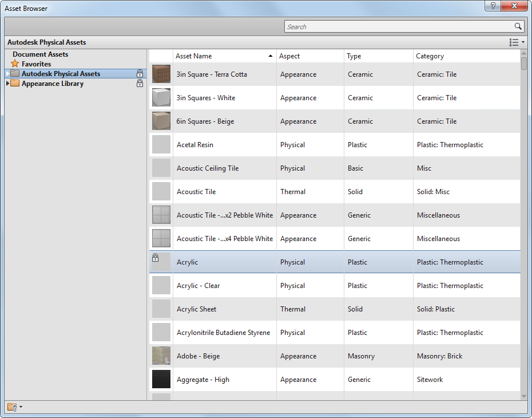Select the 3in Squares White thumbnail
Viewport: 532px width, 418px height.
point(161,97)
